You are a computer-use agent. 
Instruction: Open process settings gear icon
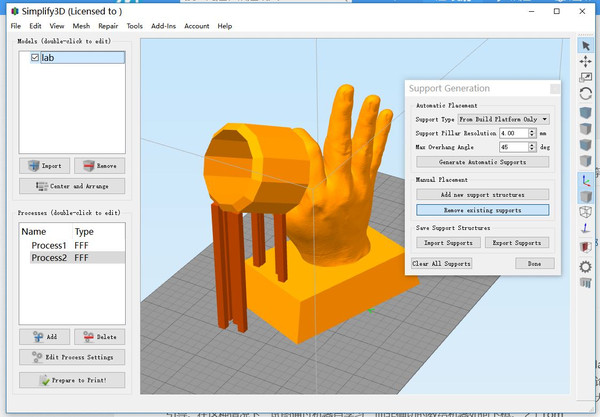click(585, 266)
